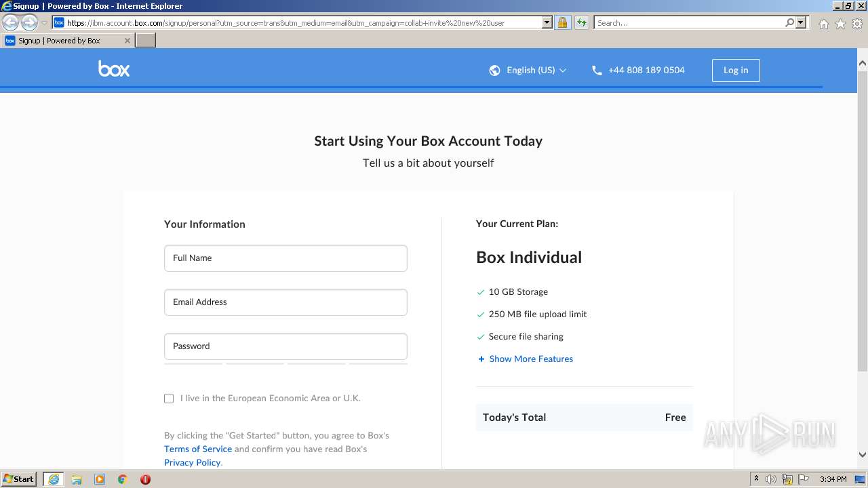Click Internet Explorer taskbar icon
868x488 pixels.
click(x=54, y=479)
